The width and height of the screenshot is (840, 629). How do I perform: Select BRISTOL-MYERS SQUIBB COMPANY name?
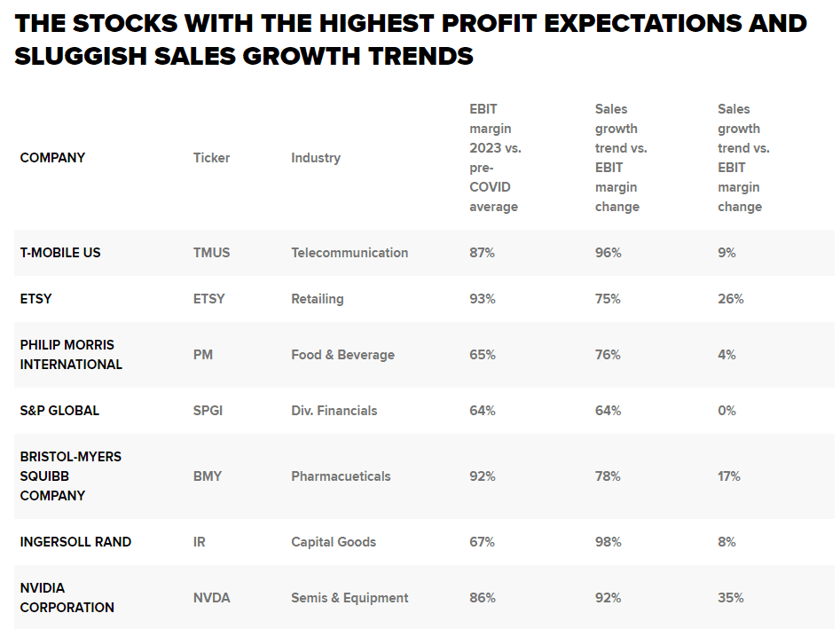click(x=71, y=476)
